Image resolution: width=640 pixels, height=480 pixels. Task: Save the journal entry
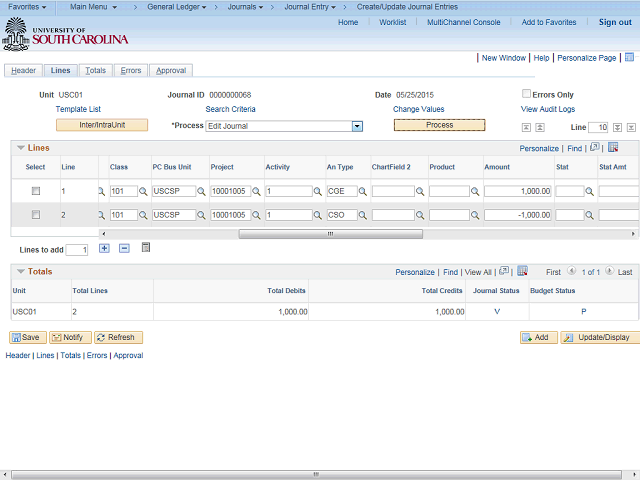pyautogui.click(x=28, y=338)
